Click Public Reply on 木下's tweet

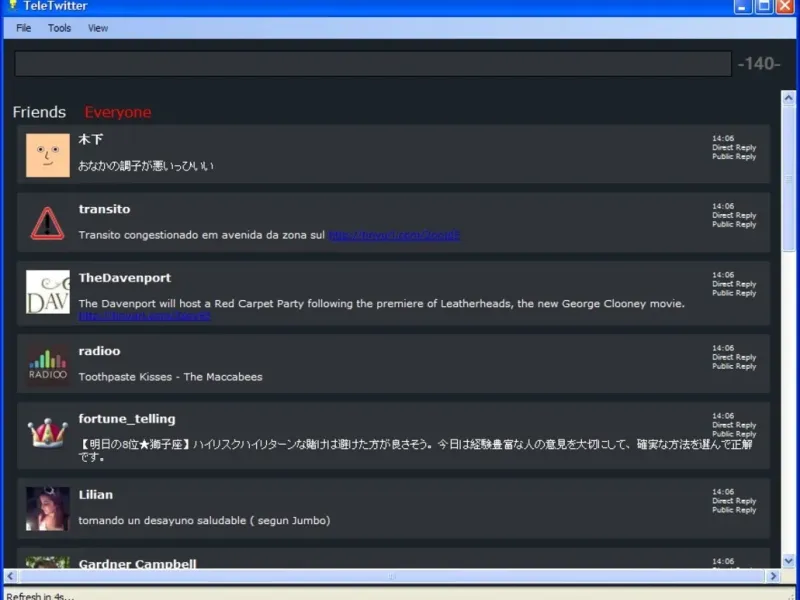coord(734,157)
